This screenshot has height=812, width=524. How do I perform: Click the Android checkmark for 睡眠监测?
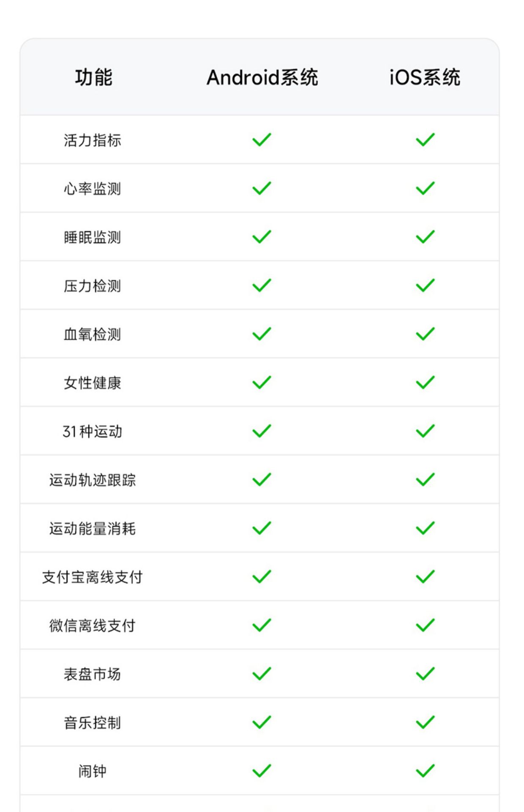pyautogui.click(x=262, y=237)
